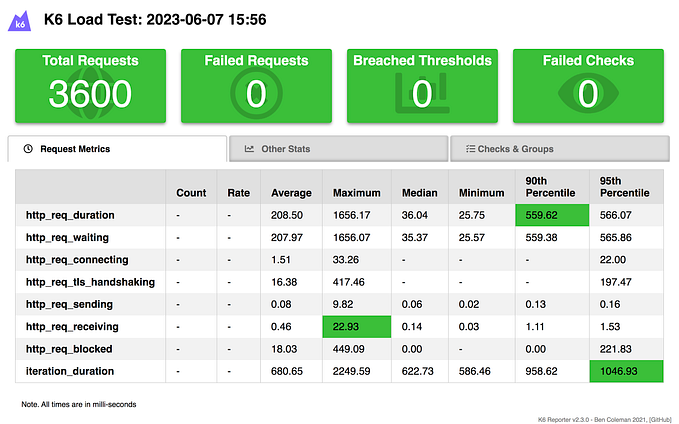Switch to the Checks & Groups tab
679x424 pixels.
point(559,149)
